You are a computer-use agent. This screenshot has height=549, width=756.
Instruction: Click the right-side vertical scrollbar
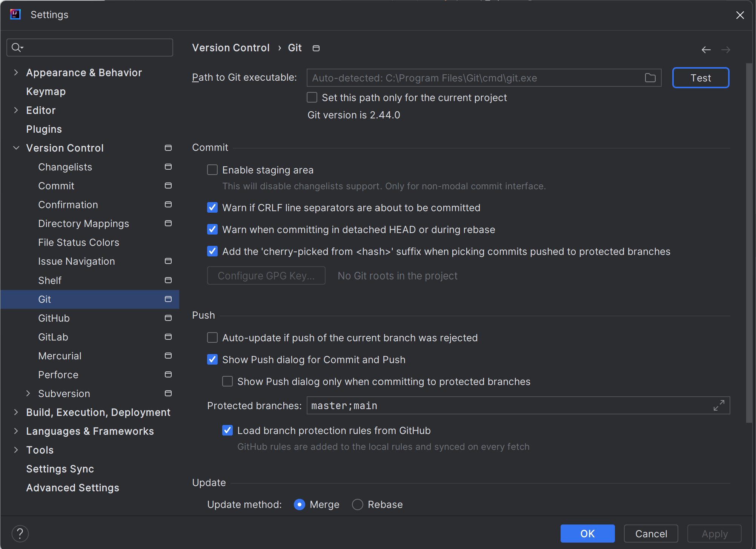749,241
